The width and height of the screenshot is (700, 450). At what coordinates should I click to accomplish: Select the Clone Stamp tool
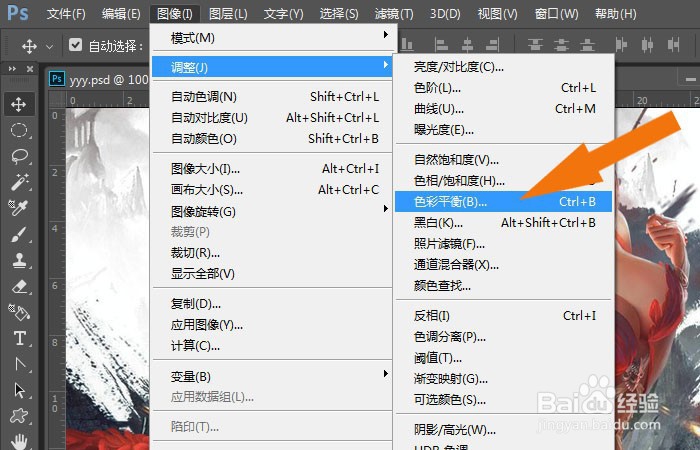coord(18,260)
